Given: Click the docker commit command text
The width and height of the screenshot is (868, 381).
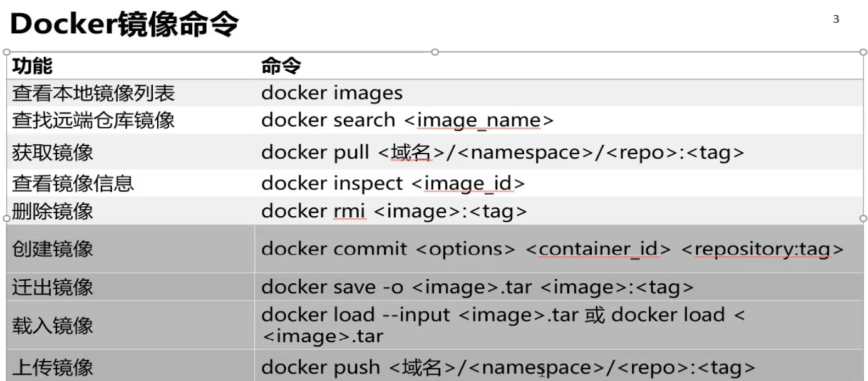Looking at the screenshot, I should point(552,249).
